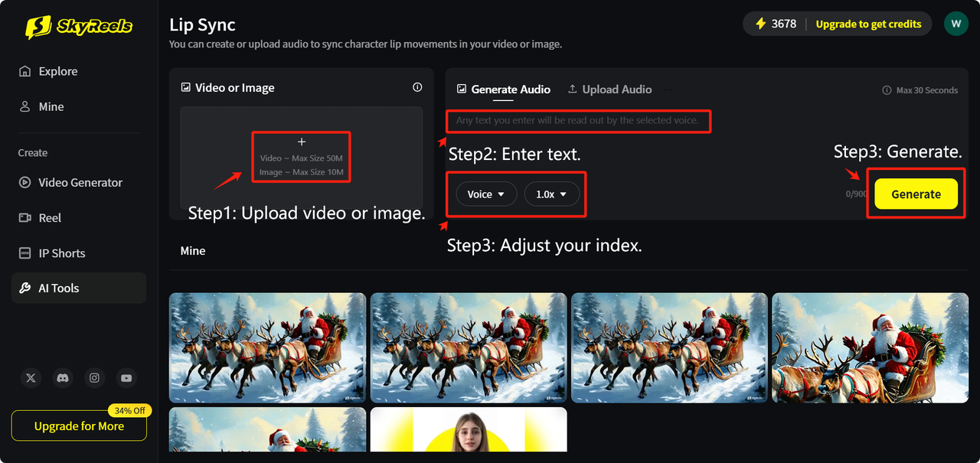
Task: Click Upgrade for More button
Action: (79, 426)
